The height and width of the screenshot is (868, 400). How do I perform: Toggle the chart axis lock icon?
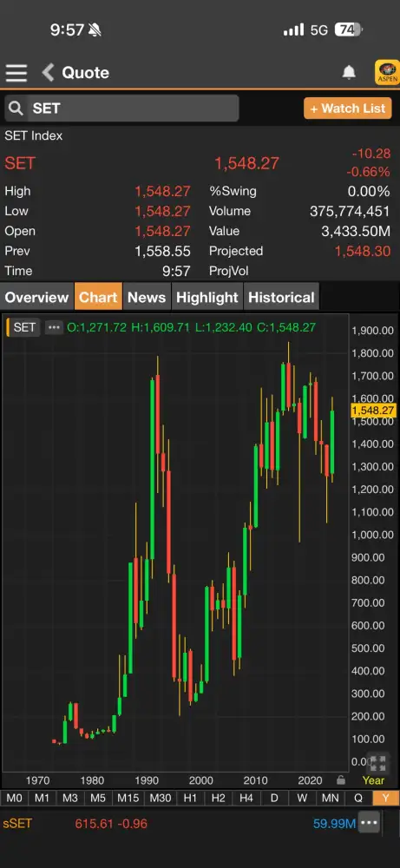[x=341, y=780]
